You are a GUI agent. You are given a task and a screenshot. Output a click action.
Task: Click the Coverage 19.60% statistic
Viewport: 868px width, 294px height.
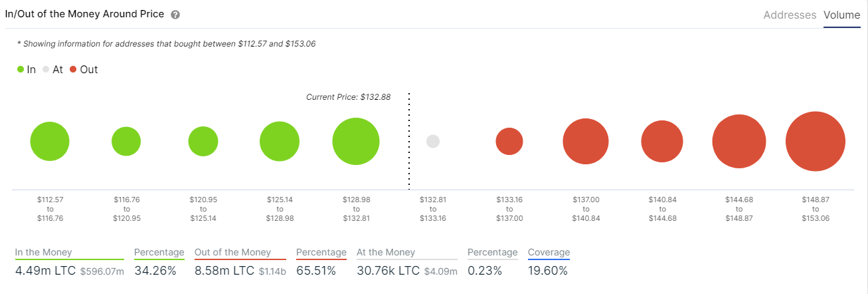pos(549,263)
